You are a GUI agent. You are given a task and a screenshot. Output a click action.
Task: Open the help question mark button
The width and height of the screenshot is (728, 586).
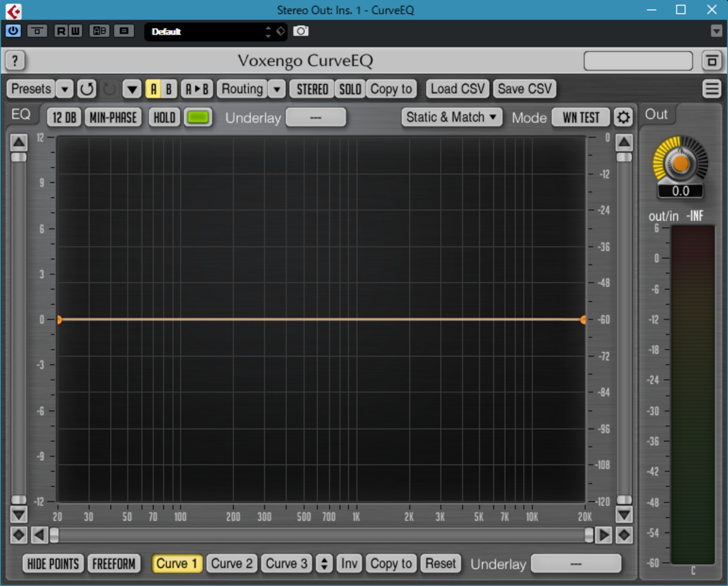pos(15,61)
